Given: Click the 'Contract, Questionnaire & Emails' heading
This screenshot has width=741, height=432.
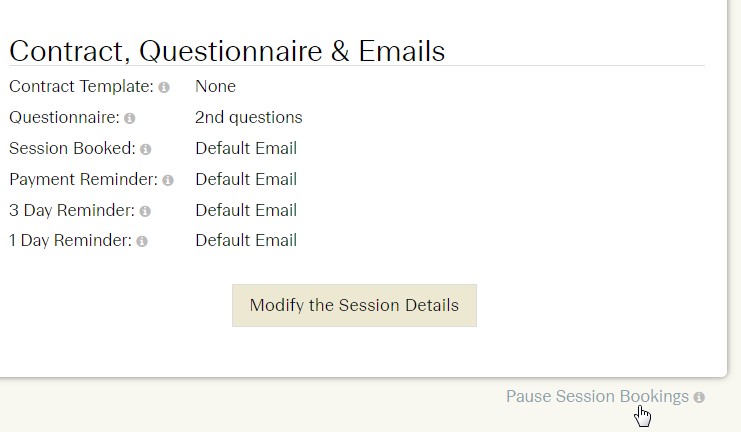Looking at the screenshot, I should tap(227, 51).
